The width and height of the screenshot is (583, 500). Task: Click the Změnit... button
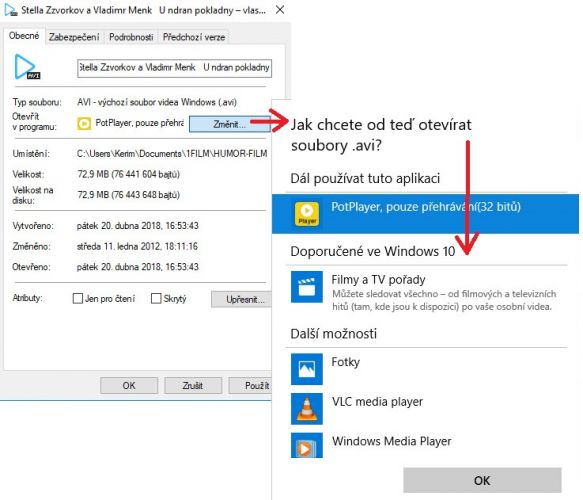[x=229, y=124]
